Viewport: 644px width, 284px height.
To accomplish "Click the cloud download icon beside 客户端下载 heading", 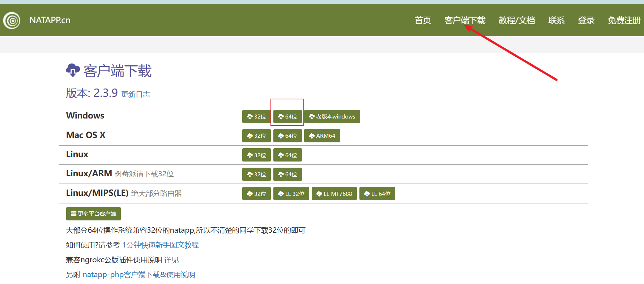I will 73,70.
